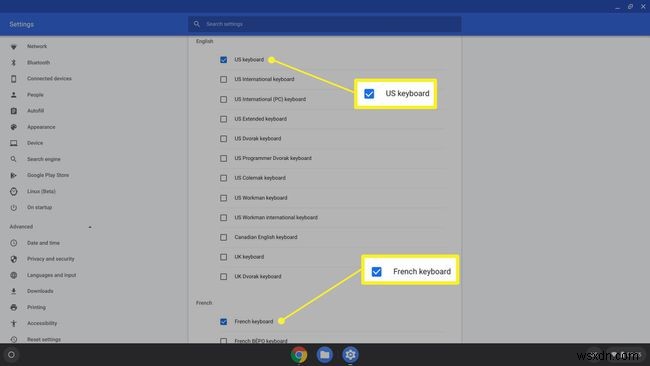This screenshot has height=366, width=650.
Task: Open Settings gear app in shelf
Action: pyautogui.click(x=350, y=355)
